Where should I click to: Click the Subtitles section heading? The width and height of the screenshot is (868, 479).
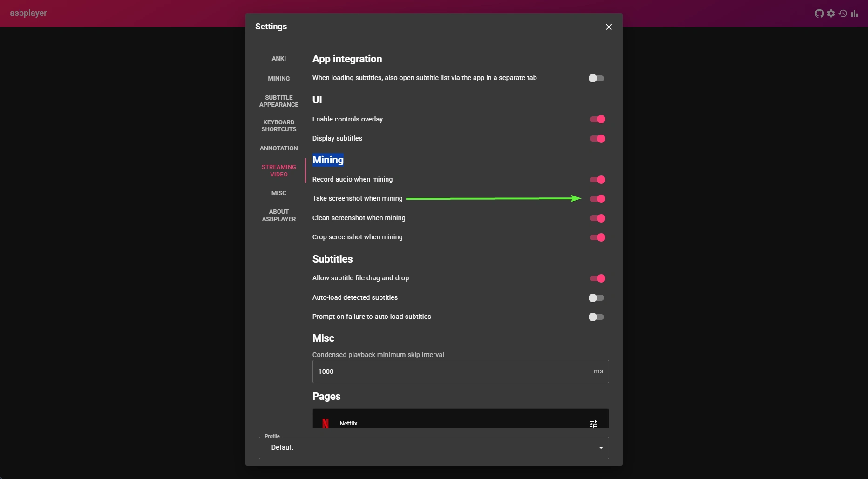click(x=332, y=259)
